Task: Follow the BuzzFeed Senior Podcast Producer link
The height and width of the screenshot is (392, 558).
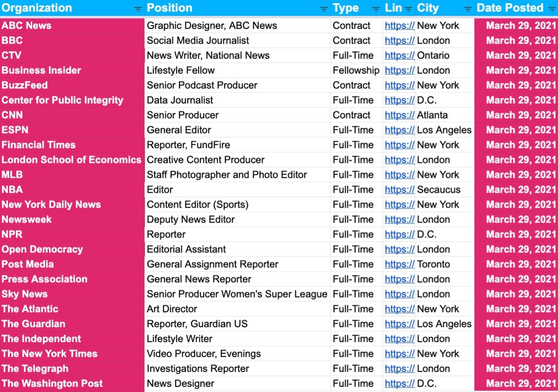Action: [x=399, y=85]
